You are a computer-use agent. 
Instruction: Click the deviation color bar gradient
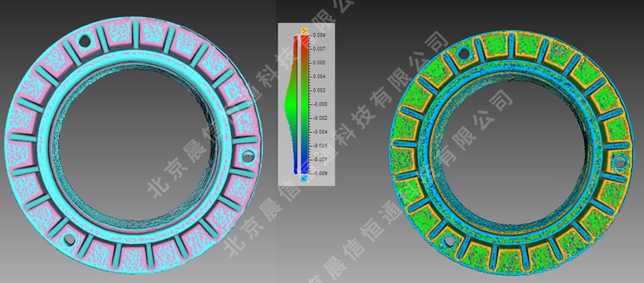tap(304, 104)
